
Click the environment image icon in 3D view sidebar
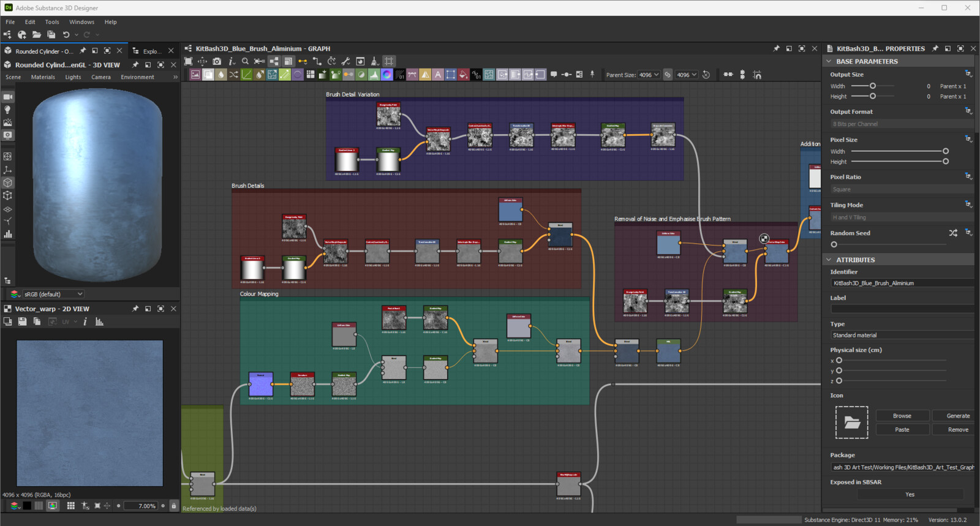[x=8, y=122]
